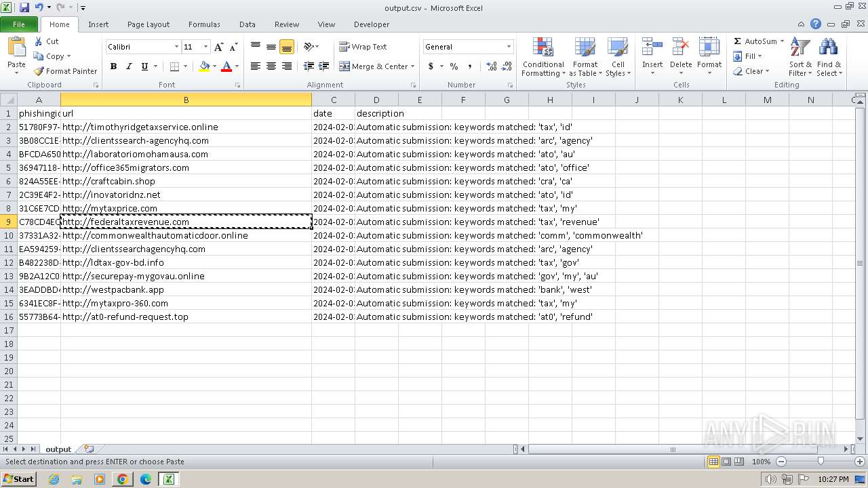
Task: Cut selection with scissors icon
Action: [x=46, y=41]
